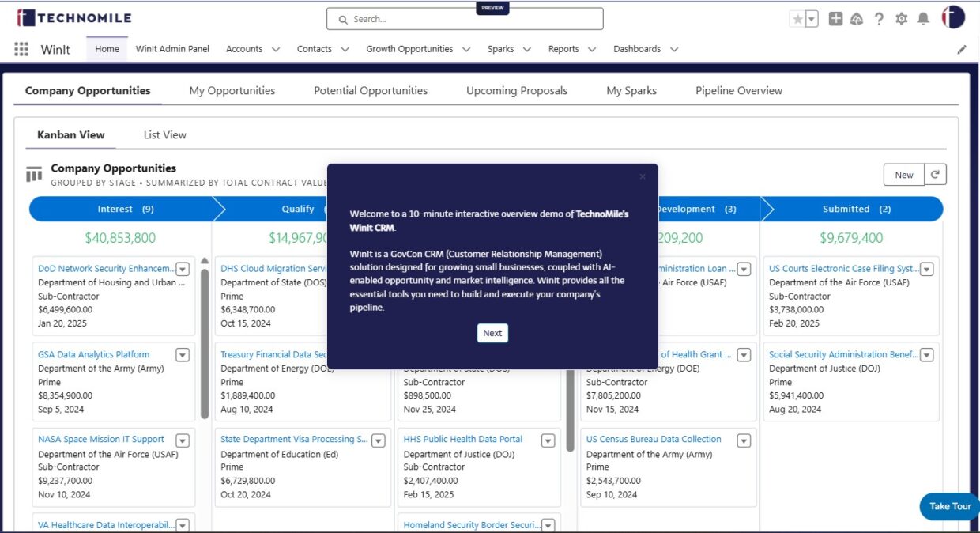Click Next in the welcome dialog
This screenshot has width=980, height=533.
(x=492, y=333)
